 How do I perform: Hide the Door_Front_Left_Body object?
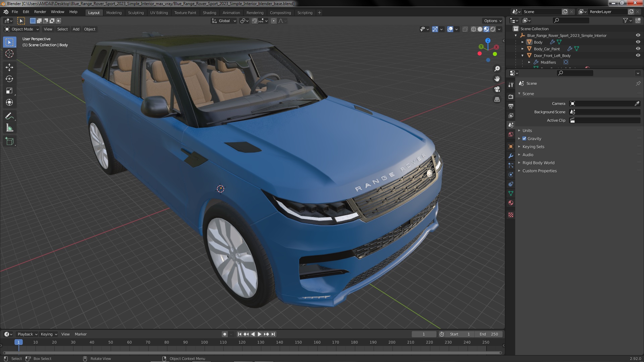pyautogui.click(x=638, y=56)
